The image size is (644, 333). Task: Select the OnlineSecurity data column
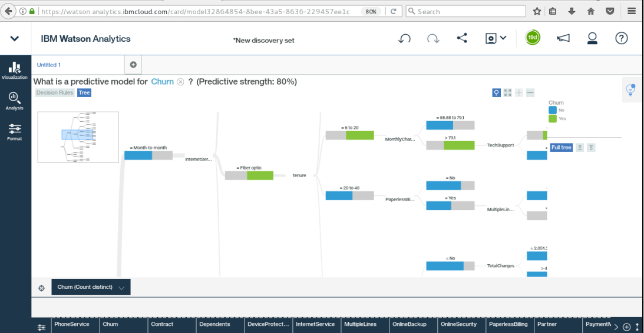(x=462, y=324)
